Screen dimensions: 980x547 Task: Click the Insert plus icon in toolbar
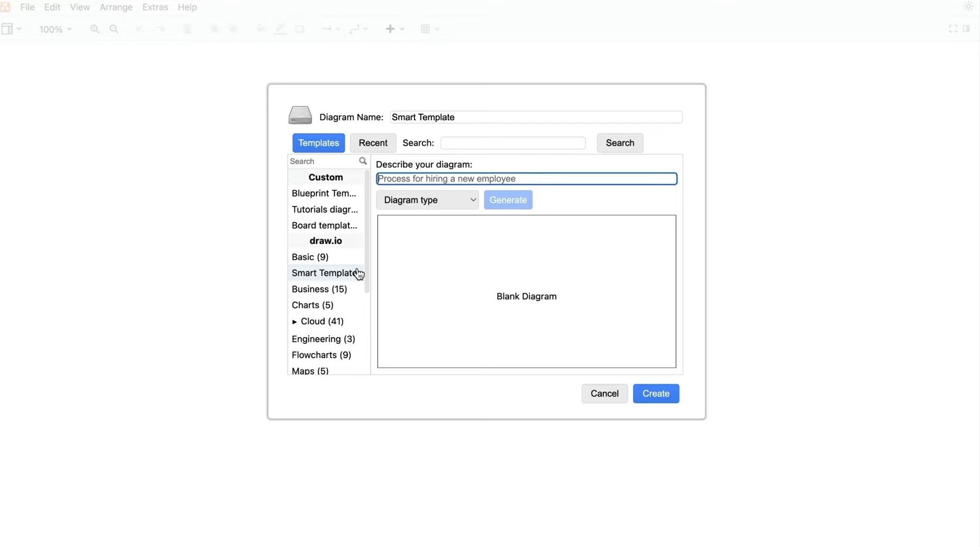point(391,29)
